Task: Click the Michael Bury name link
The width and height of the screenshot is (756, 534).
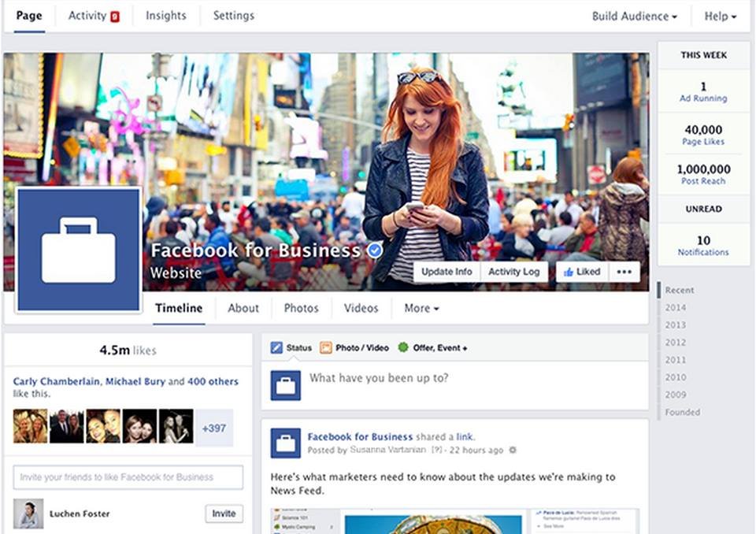Action: [x=135, y=381]
